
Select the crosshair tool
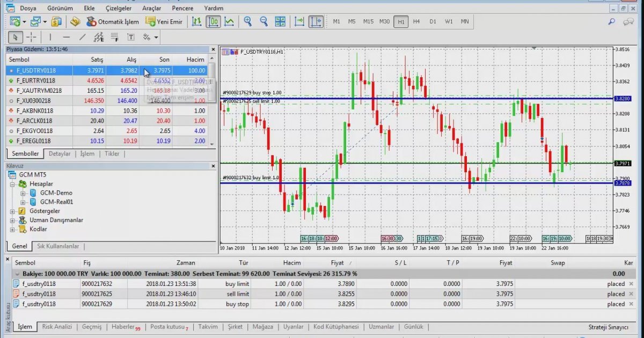pos(31,37)
